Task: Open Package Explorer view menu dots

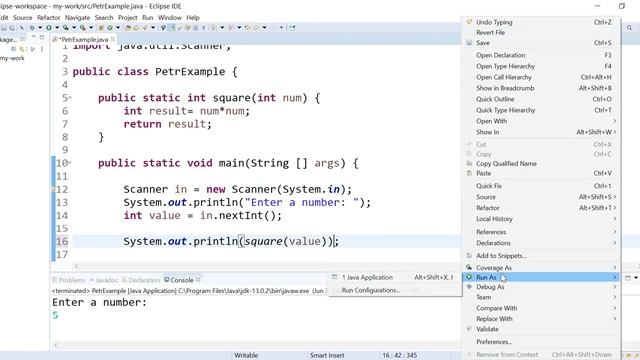Action: pyautogui.click(x=42, y=49)
